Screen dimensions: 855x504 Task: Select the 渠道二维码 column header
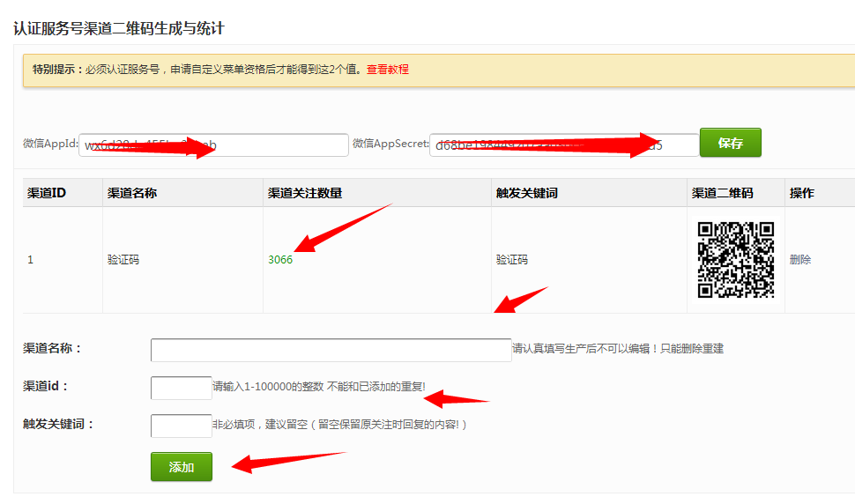[x=723, y=193]
